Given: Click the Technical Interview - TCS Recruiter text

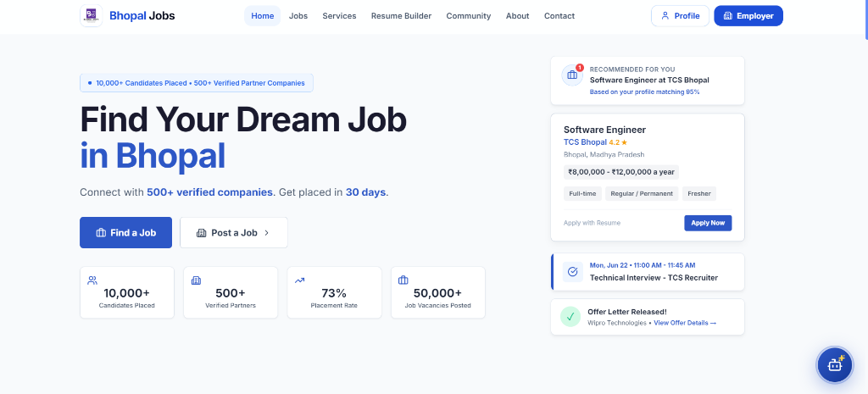Looking at the screenshot, I should [654, 278].
